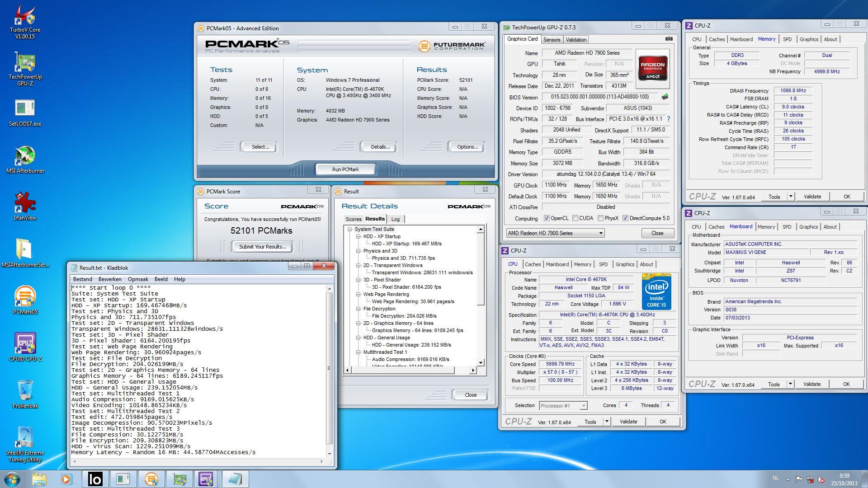Switch to Validation tab in GPU-Z
The height and width of the screenshot is (488, 868).
tap(576, 40)
